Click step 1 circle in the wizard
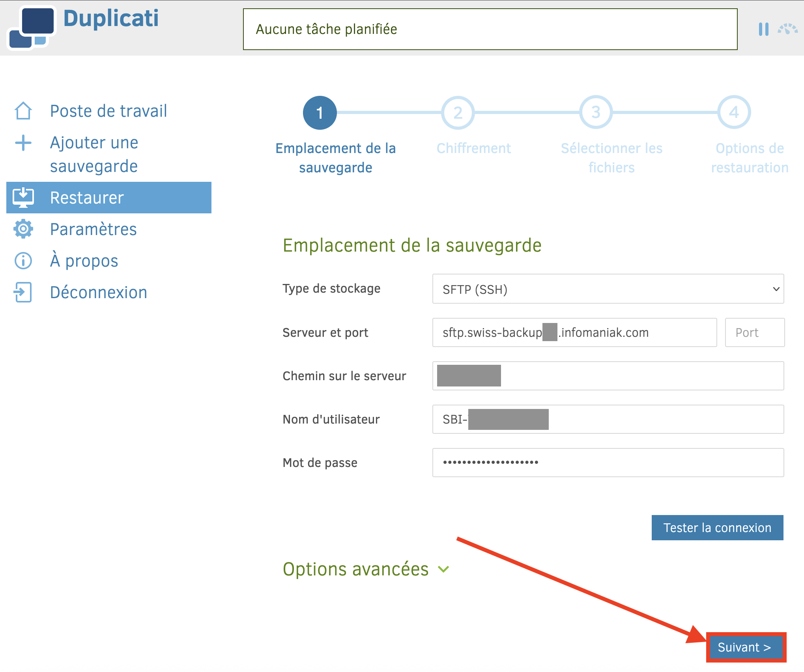Viewport: 804px width, 672px height. pyautogui.click(x=320, y=113)
